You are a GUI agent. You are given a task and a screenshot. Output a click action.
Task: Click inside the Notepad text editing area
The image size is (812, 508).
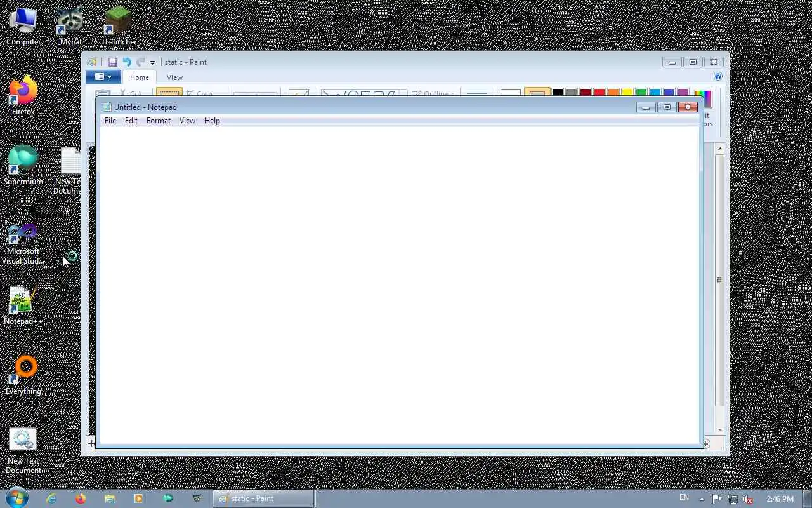click(x=400, y=284)
